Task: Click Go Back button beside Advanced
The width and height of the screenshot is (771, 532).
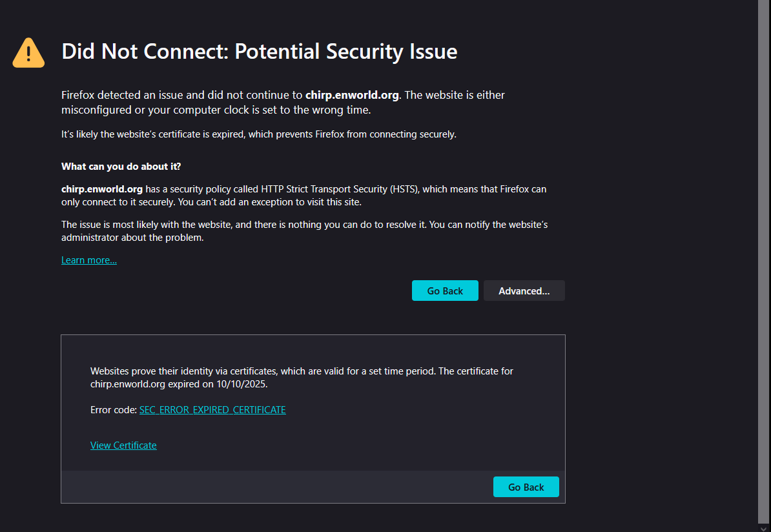Action: click(x=445, y=291)
